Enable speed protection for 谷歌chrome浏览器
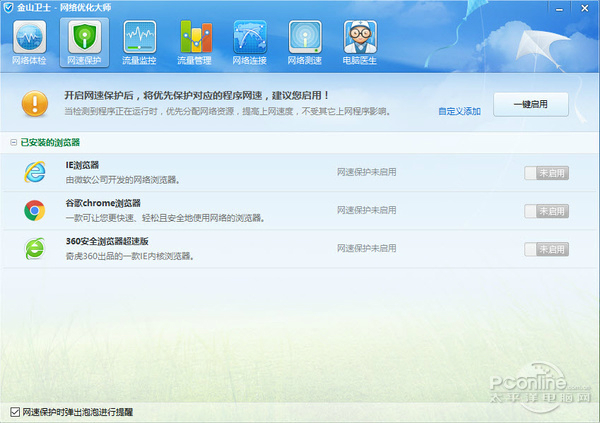The image size is (600, 423). tap(546, 211)
